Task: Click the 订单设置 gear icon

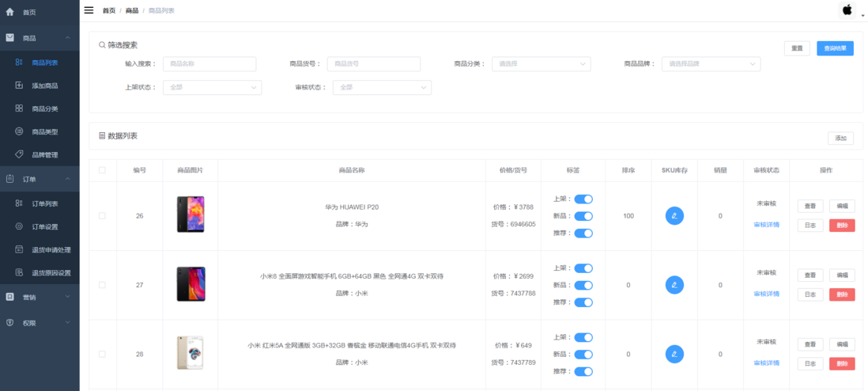Action: pos(19,226)
